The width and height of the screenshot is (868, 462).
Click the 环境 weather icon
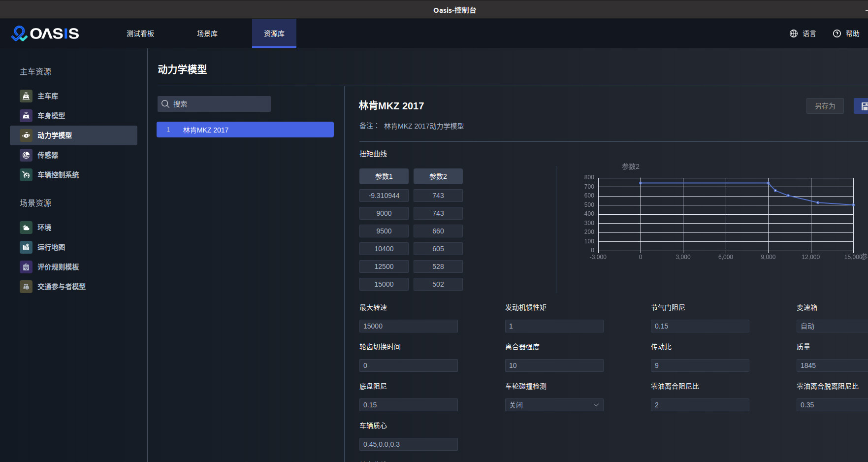26,228
